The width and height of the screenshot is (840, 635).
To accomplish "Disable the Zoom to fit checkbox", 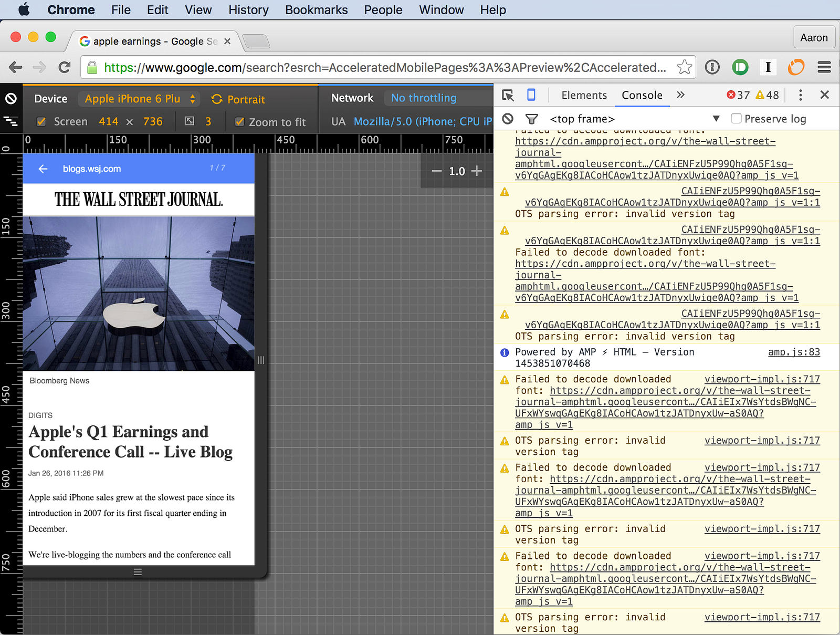I will [240, 122].
